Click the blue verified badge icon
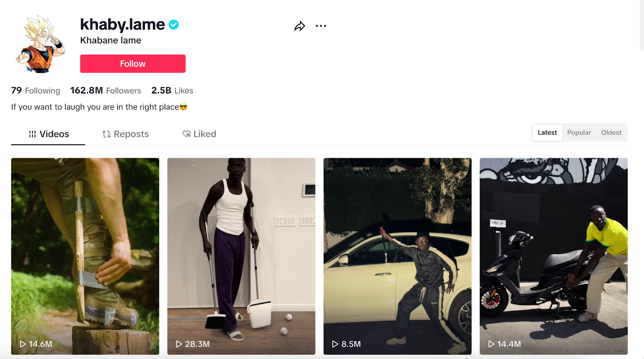 tap(173, 25)
